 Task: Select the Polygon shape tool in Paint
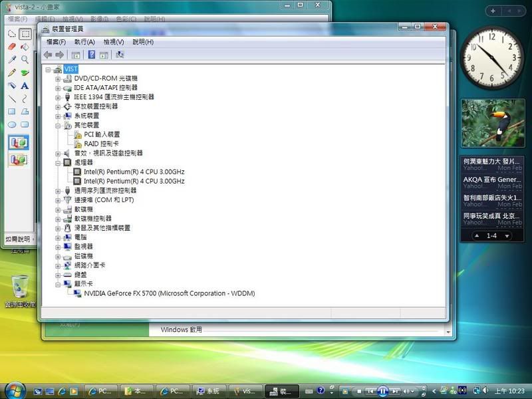click(x=25, y=112)
